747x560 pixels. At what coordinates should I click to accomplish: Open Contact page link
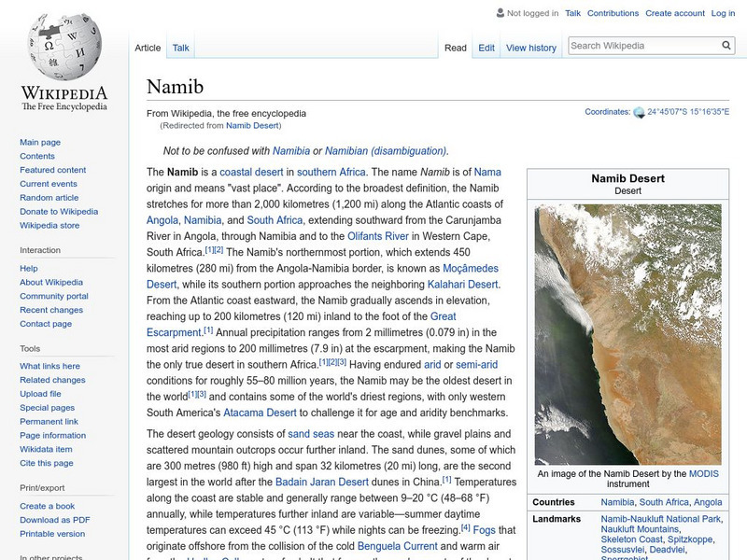pyautogui.click(x=46, y=323)
